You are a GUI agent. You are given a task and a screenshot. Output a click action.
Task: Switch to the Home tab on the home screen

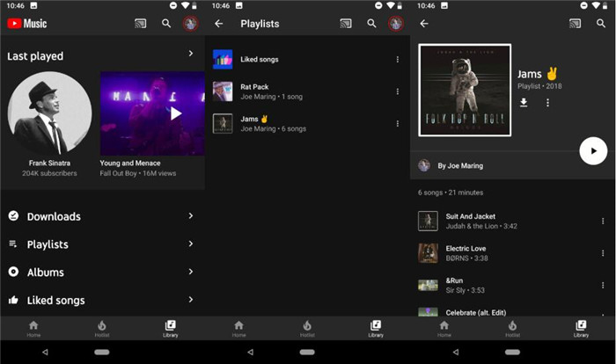tap(33, 329)
